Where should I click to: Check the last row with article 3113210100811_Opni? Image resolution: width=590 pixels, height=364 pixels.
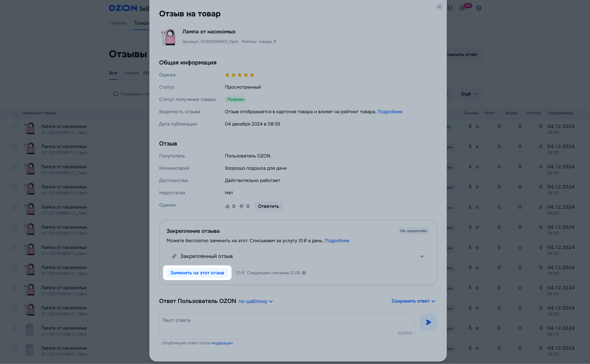click(x=15, y=348)
